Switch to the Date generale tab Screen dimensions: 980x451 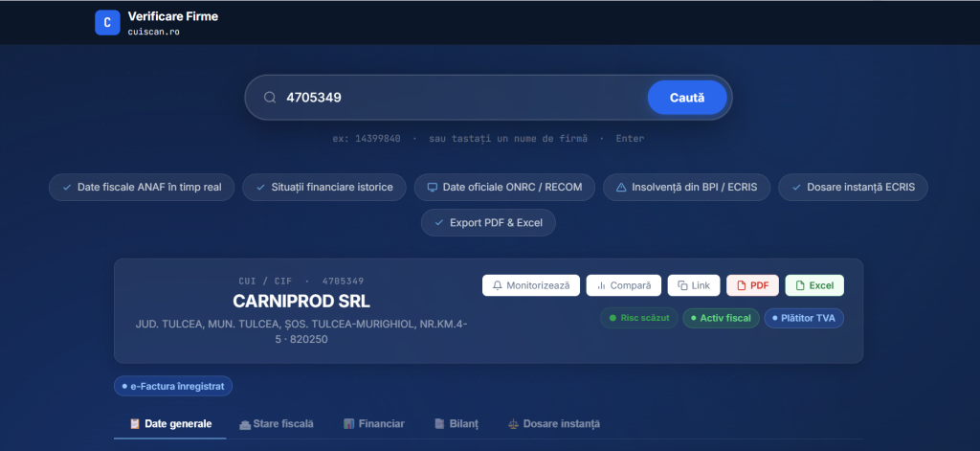click(x=170, y=423)
